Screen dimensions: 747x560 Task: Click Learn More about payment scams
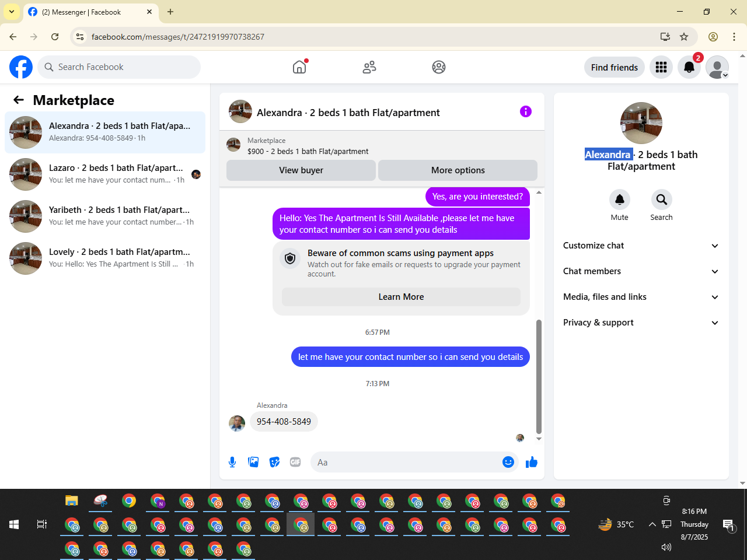click(402, 297)
